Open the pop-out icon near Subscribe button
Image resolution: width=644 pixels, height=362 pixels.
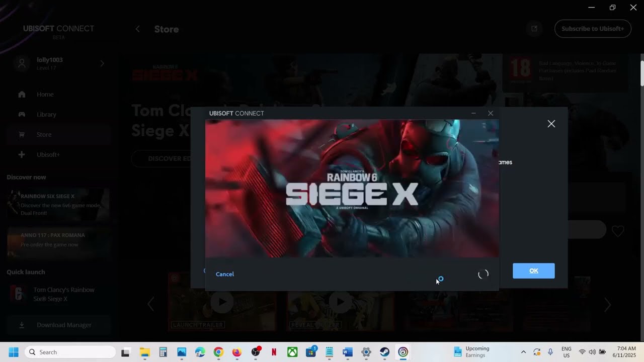[x=534, y=29]
